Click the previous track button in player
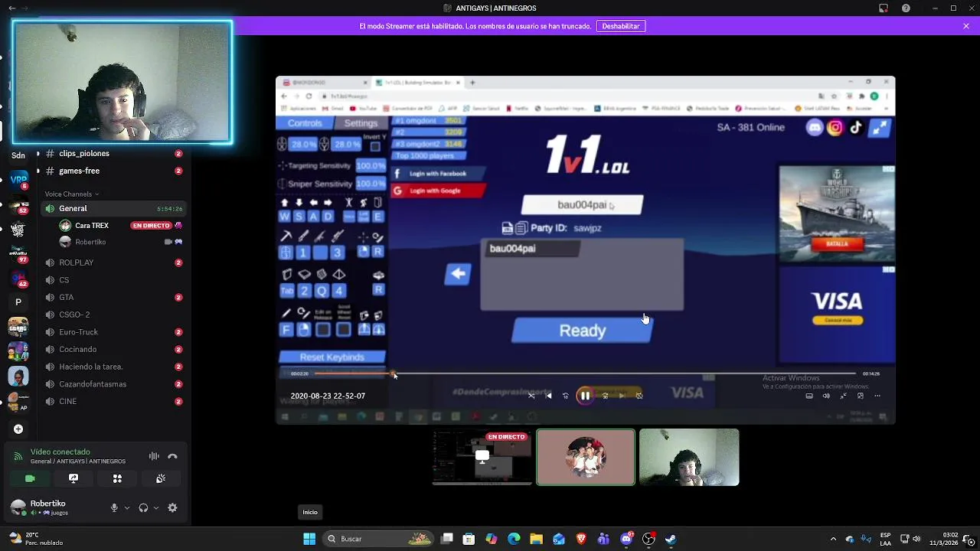This screenshot has height=551, width=980. (x=548, y=396)
